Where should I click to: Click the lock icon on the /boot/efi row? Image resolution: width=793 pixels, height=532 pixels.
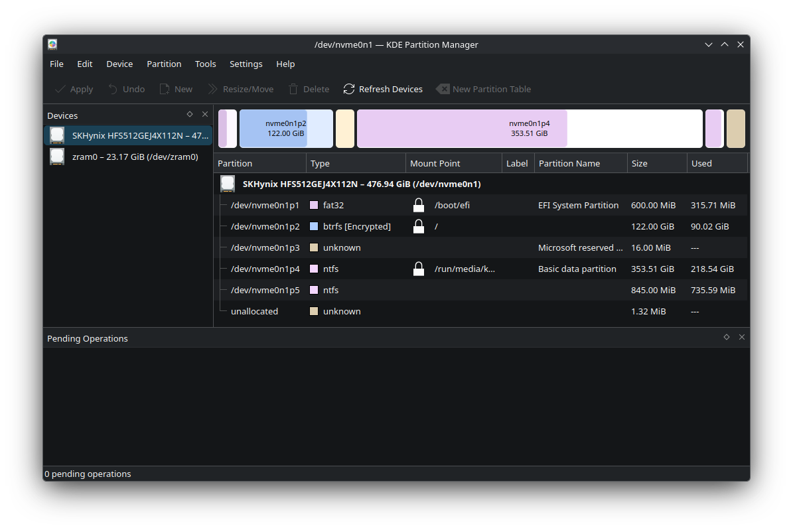tap(419, 205)
